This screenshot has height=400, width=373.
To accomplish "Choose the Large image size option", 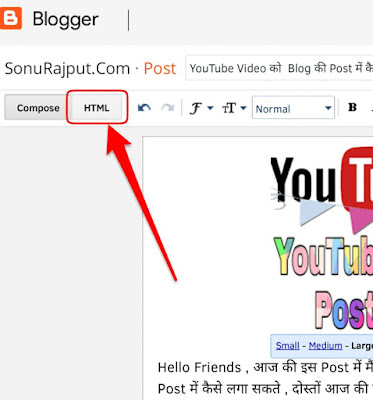I will pos(362,346).
